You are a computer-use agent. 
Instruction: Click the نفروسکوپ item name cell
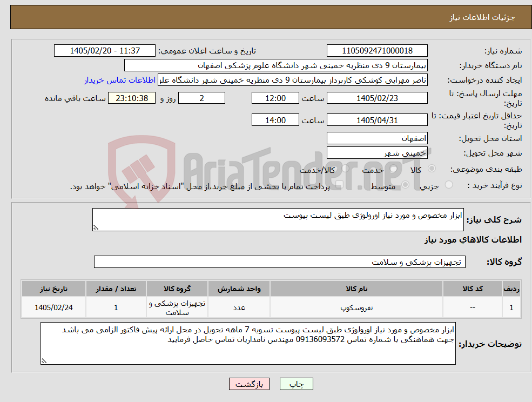pos(356,307)
